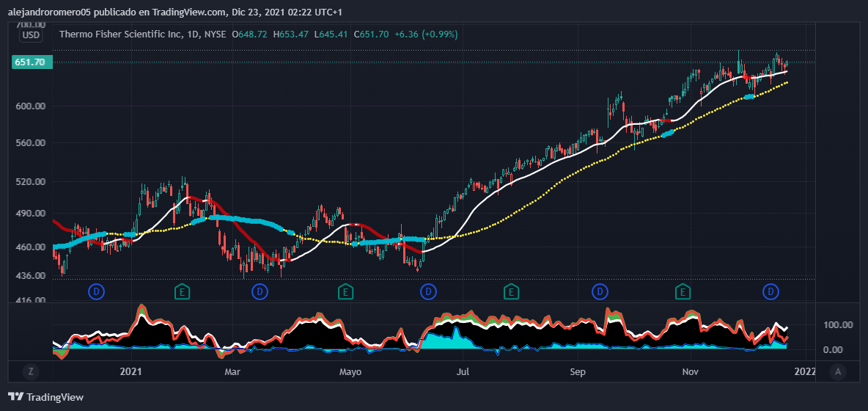Click the 100.00 indicator axis label
Screen dimensions: 868x411
(839, 324)
